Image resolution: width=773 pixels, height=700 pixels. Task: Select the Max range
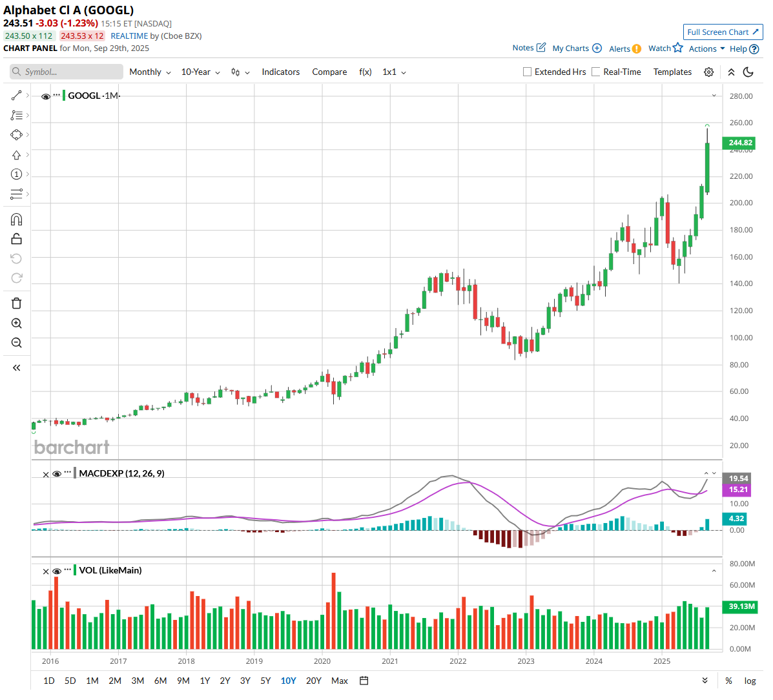(x=340, y=681)
